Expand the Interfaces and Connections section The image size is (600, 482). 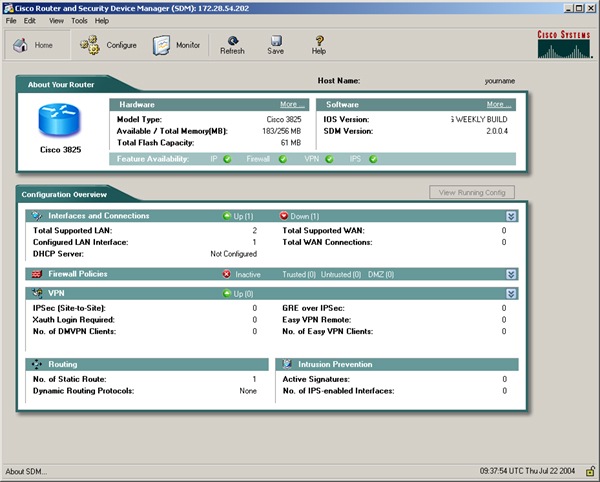[511, 216]
